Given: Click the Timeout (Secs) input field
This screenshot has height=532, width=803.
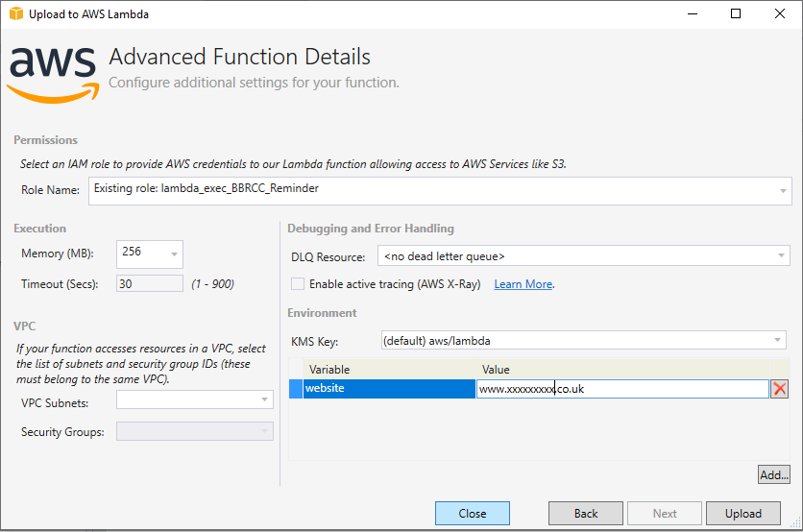Looking at the screenshot, I should 150,283.
